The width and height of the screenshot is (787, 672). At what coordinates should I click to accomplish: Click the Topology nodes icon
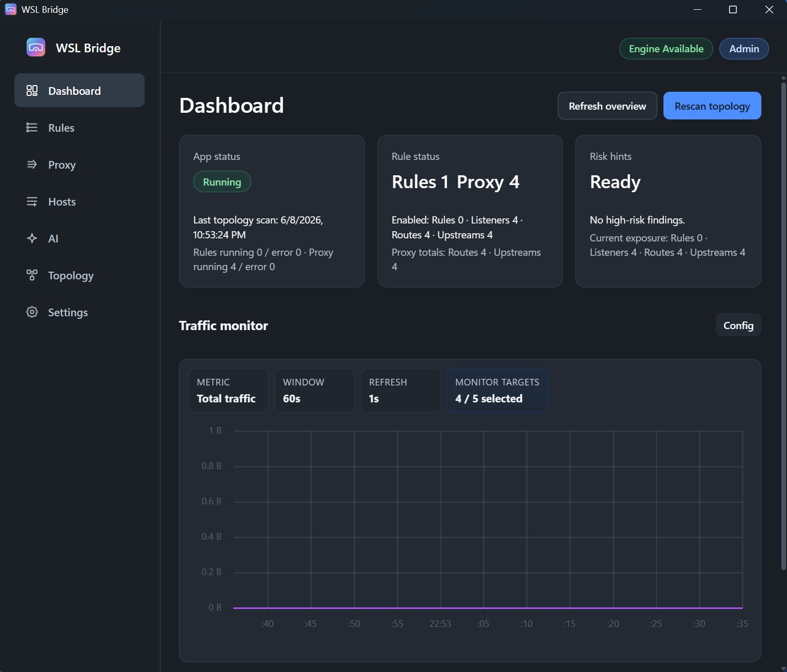click(x=32, y=275)
